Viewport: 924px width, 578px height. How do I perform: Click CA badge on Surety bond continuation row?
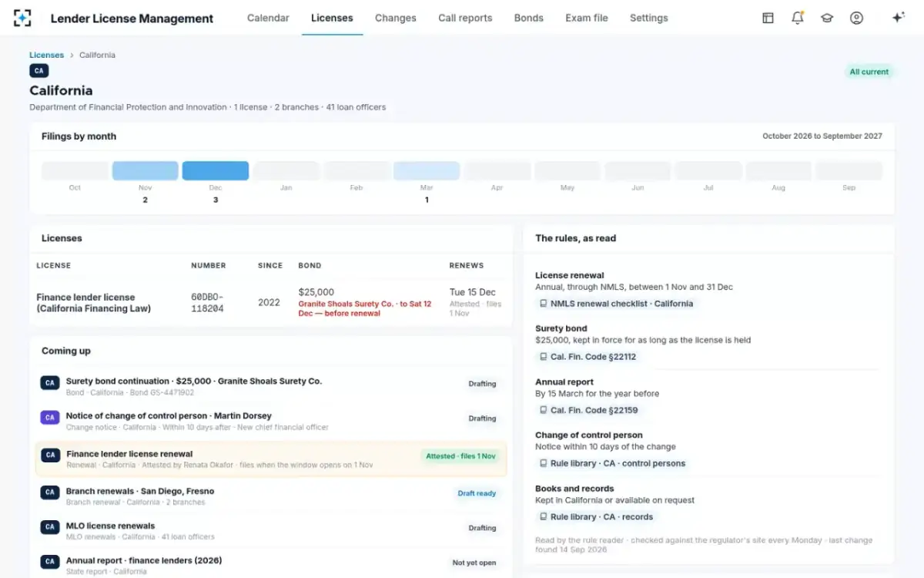pyautogui.click(x=50, y=383)
